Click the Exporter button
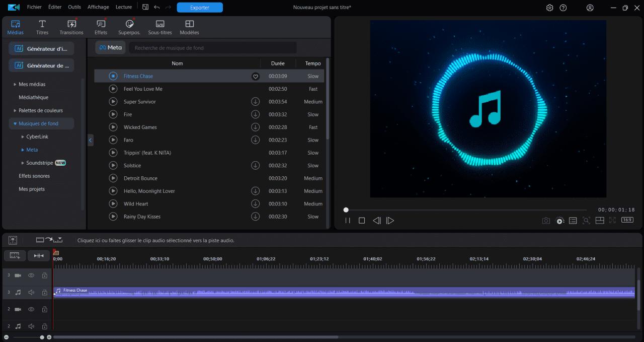Image resolution: width=644 pixels, height=342 pixels. 200,8
